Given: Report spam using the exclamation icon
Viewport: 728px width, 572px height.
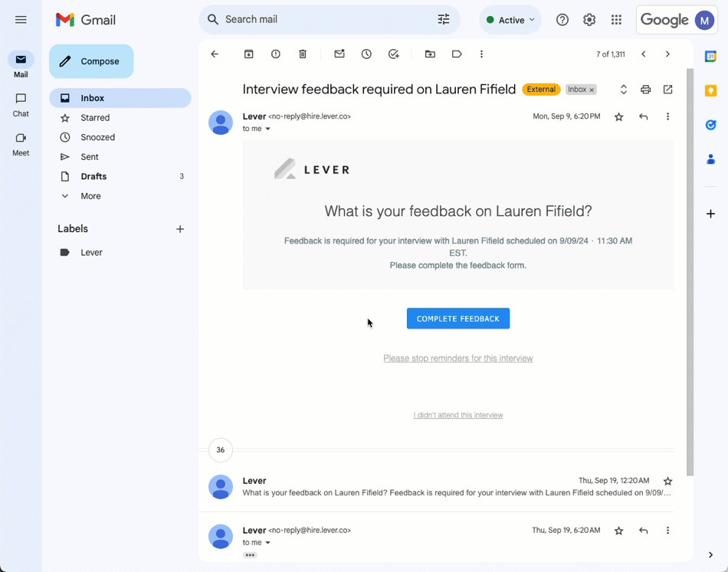Looking at the screenshot, I should (275, 54).
